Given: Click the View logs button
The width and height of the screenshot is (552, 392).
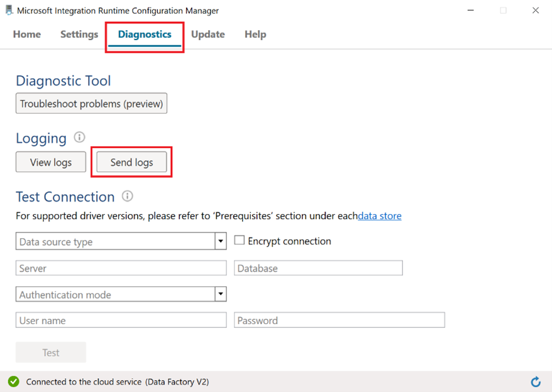Looking at the screenshot, I should (x=50, y=161).
